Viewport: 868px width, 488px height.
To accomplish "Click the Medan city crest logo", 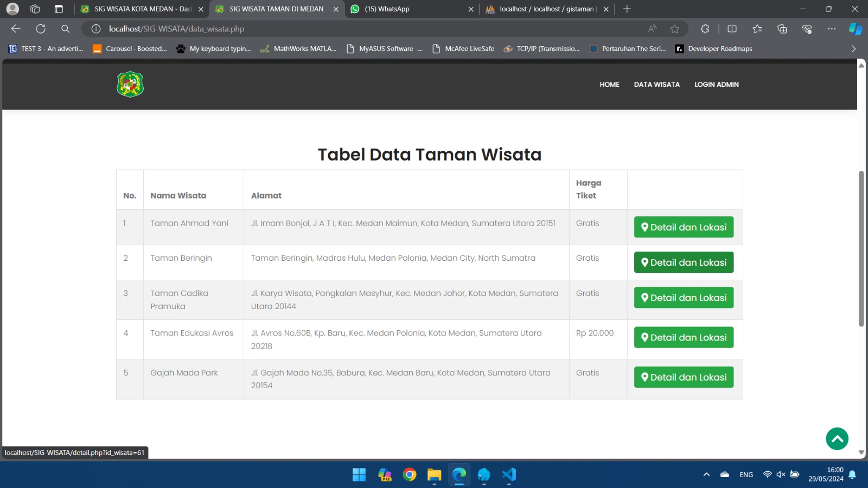I will pyautogui.click(x=130, y=85).
